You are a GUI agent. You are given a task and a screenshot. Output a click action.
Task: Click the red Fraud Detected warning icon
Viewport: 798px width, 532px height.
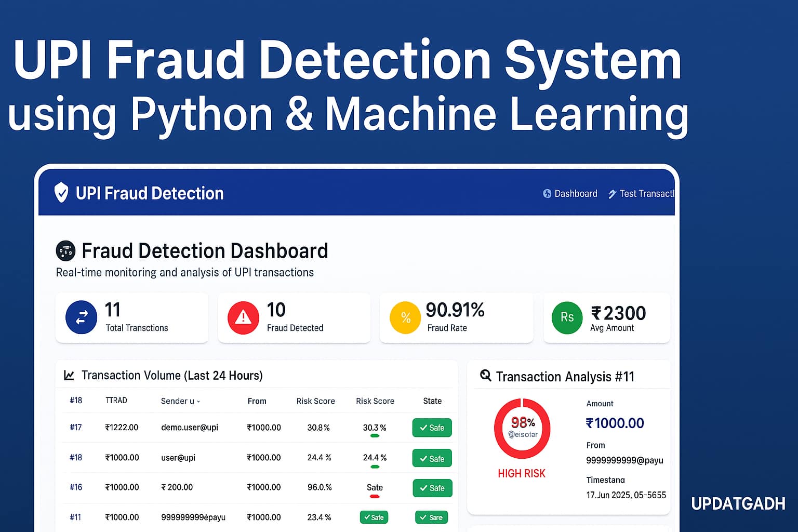point(243,317)
